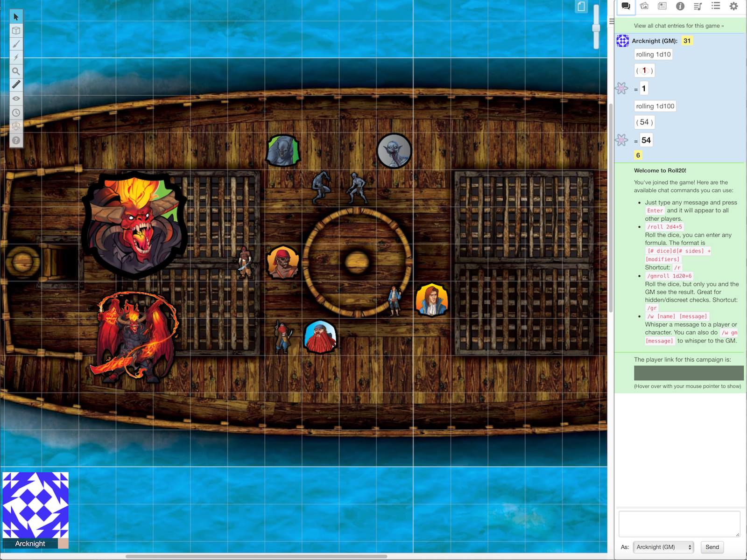Click the Send chat button

click(712, 547)
